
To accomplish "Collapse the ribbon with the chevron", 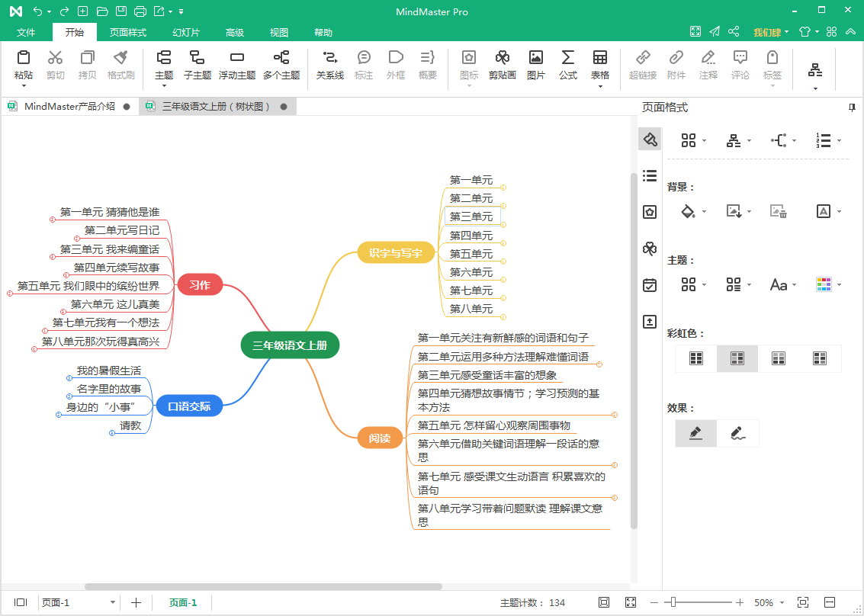I will click(x=850, y=32).
